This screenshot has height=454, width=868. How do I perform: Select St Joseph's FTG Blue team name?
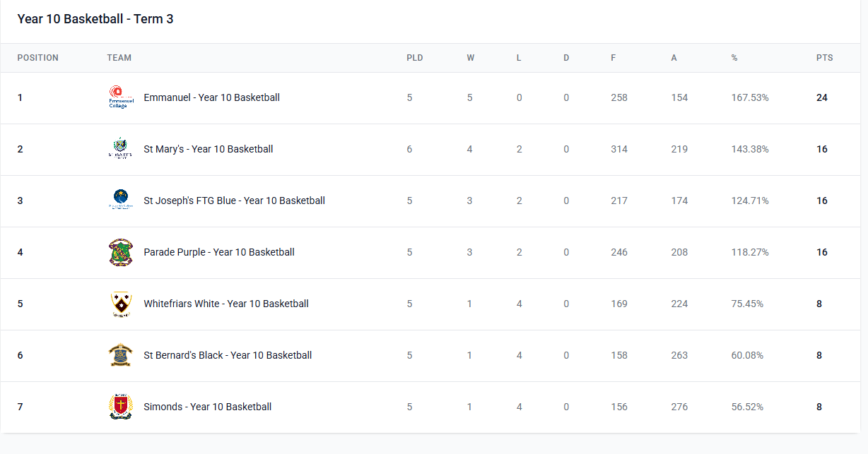click(x=234, y=201)
